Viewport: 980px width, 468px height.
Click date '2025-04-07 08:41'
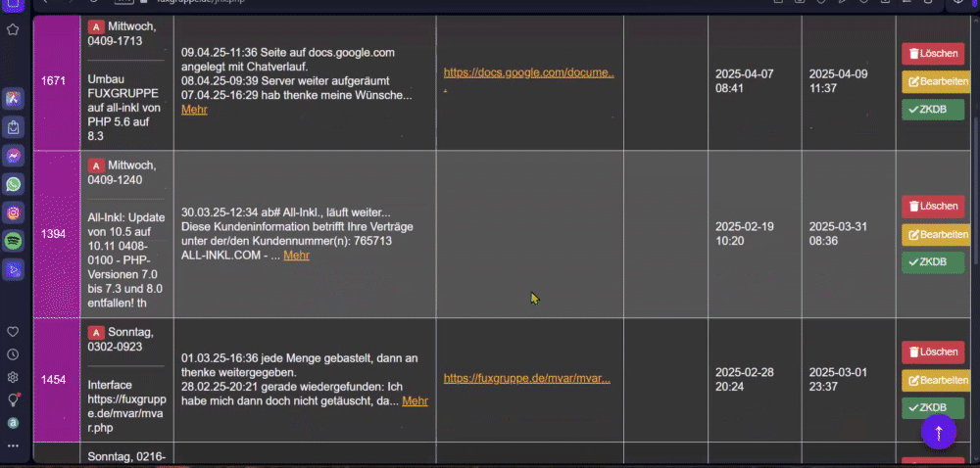pos(745,81)
